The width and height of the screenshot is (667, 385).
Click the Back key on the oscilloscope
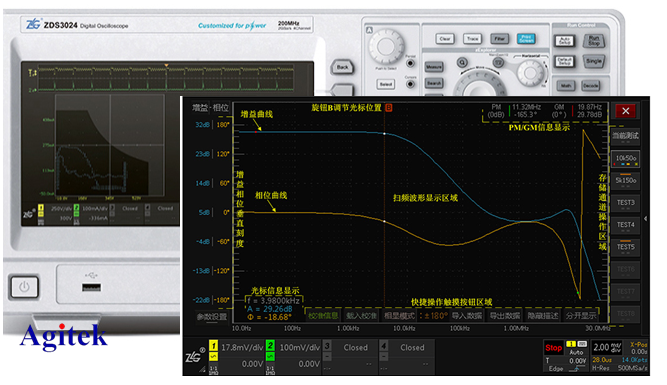tap(342, 67)
